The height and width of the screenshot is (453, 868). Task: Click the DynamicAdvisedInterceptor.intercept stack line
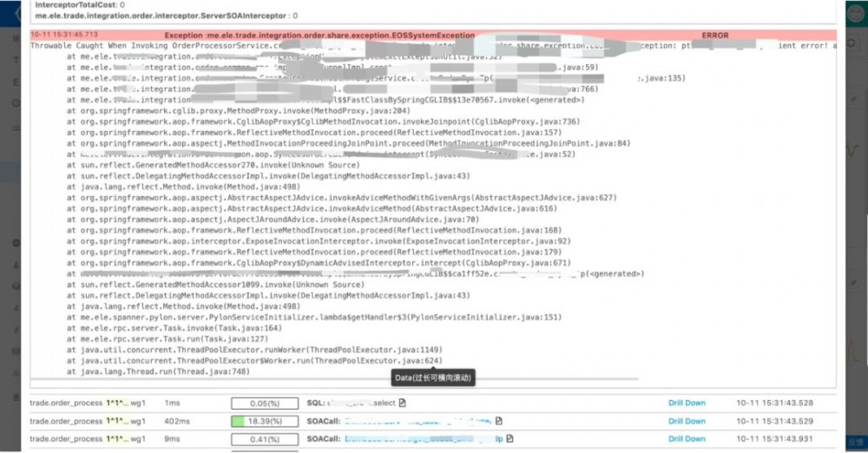(x=319, y=263)
